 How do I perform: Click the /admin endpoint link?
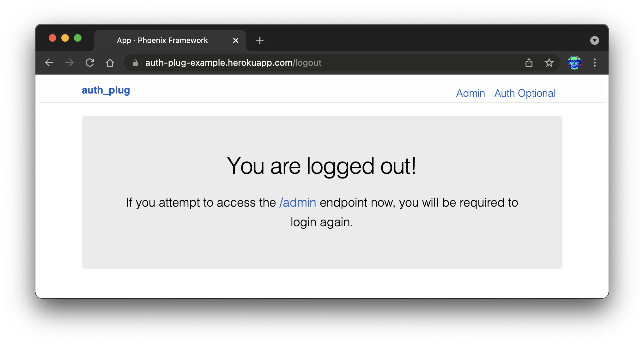(x=297, y=203)
